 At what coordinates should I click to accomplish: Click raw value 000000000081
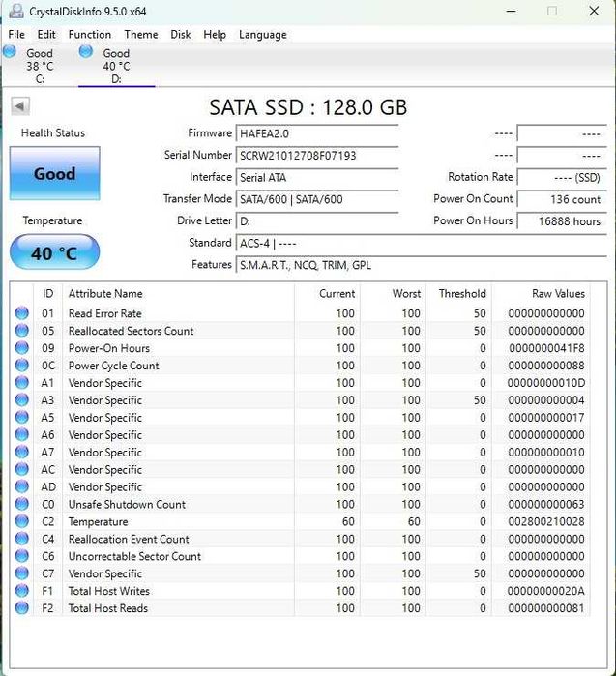click(546, 608)
